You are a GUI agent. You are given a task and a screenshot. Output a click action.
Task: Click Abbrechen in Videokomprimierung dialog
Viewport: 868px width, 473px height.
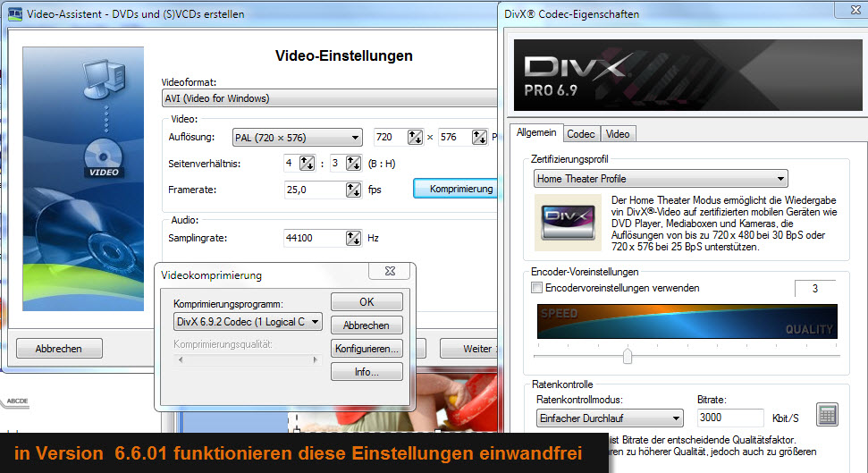pos(367,325)
